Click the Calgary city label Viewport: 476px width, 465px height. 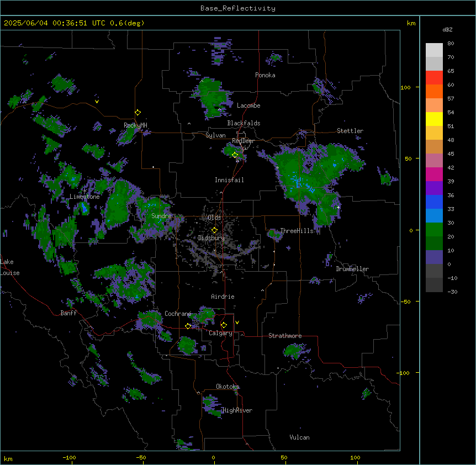221,333
